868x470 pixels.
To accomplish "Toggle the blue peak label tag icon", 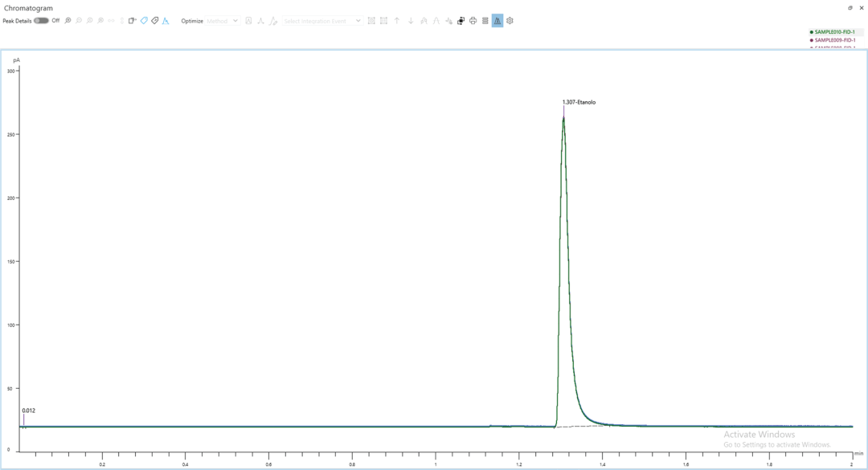I will coord(144,20).
